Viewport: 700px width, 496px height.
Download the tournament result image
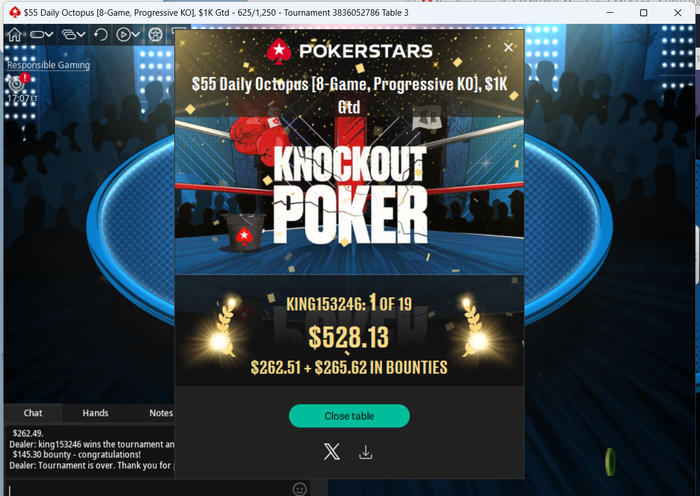[366, 452]
